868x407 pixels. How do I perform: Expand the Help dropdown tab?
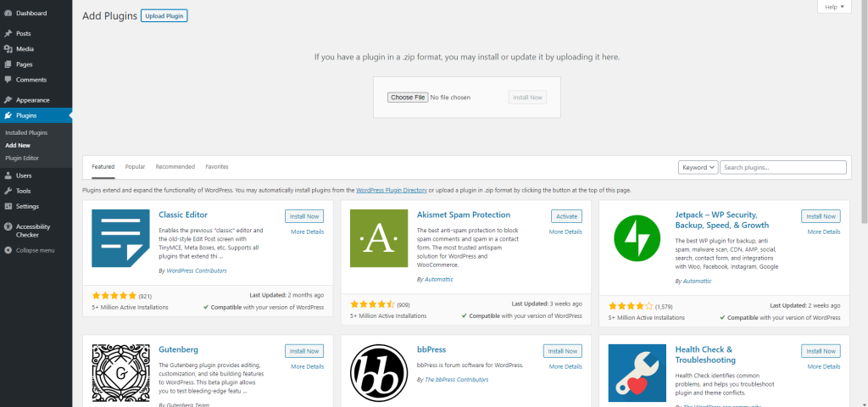[x=834, y=7]
